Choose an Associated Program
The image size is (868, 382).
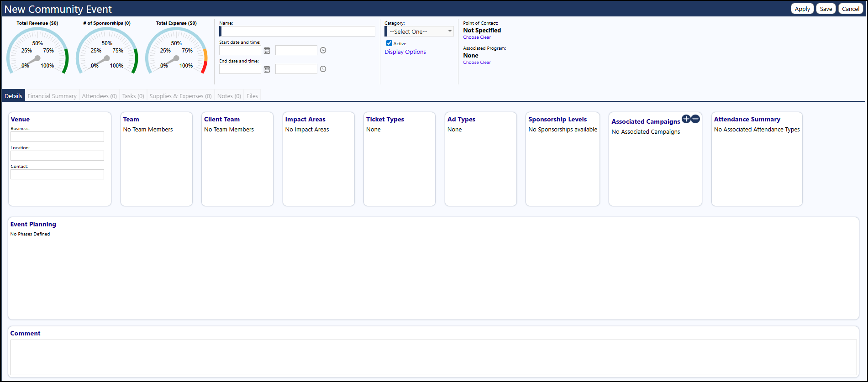(471, 63)
